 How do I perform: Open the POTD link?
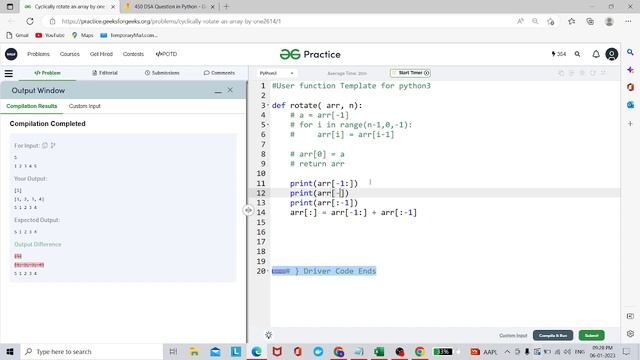(x=166, y=54)
